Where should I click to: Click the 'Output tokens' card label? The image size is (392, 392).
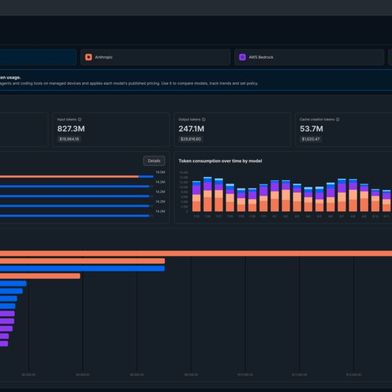point(190,119)
